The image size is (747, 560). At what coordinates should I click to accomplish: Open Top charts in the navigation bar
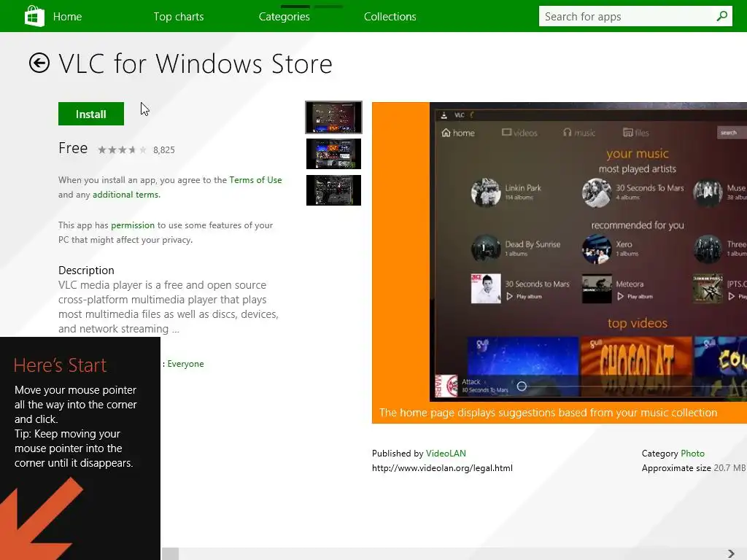click(179, 17)
